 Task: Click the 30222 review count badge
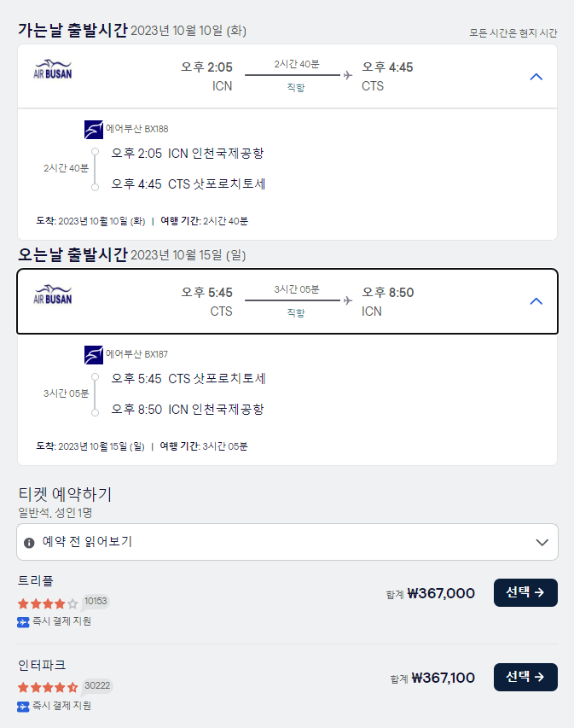click(x=97, y=685)
